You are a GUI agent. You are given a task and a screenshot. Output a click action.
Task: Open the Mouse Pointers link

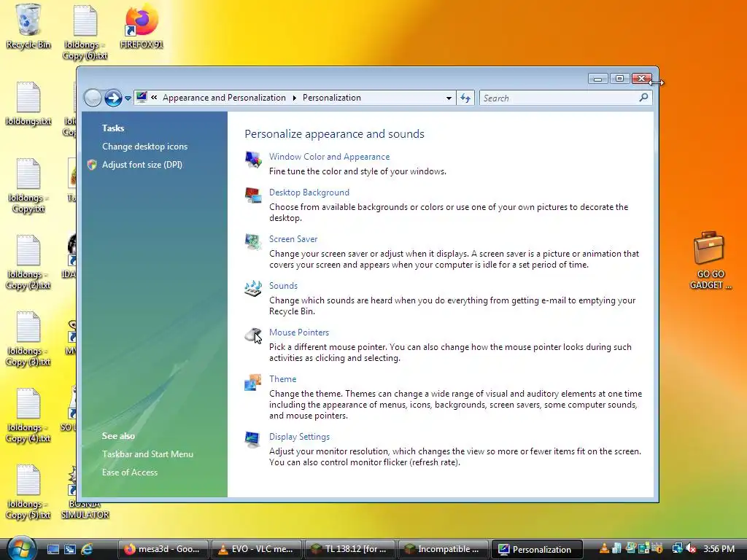point(298,332)
